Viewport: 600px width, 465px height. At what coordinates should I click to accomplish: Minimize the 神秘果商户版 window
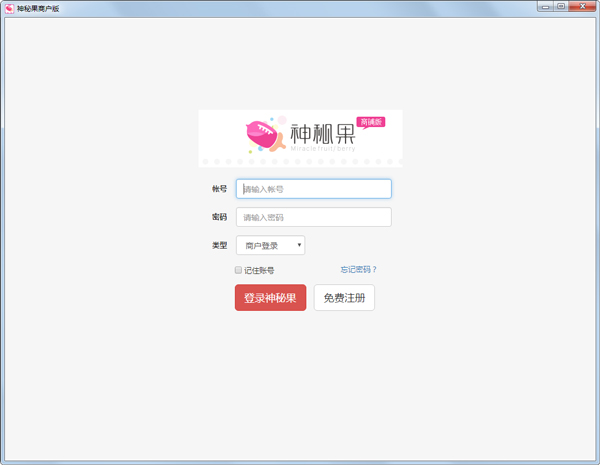545,7
